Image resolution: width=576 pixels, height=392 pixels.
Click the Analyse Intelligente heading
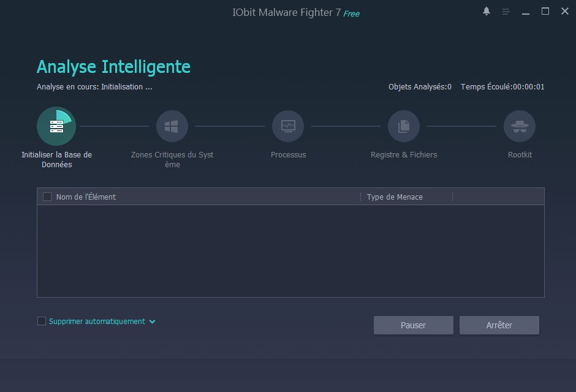point(113,67)
